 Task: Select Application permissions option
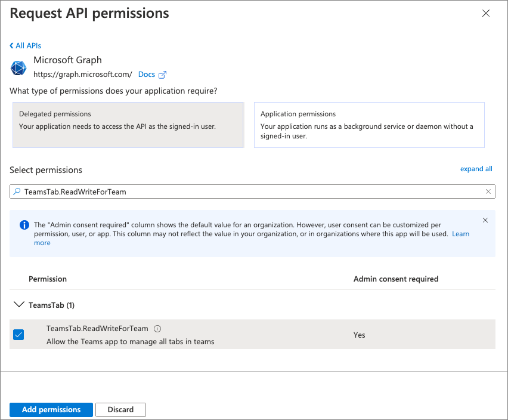(x=369, y=125)
